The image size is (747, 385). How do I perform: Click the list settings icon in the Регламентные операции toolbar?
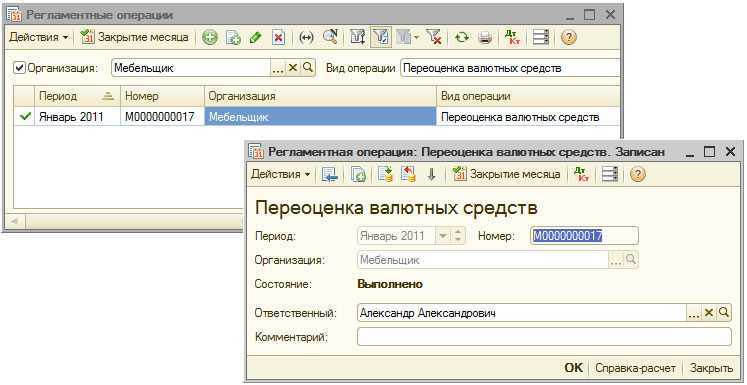click(541, 38)
